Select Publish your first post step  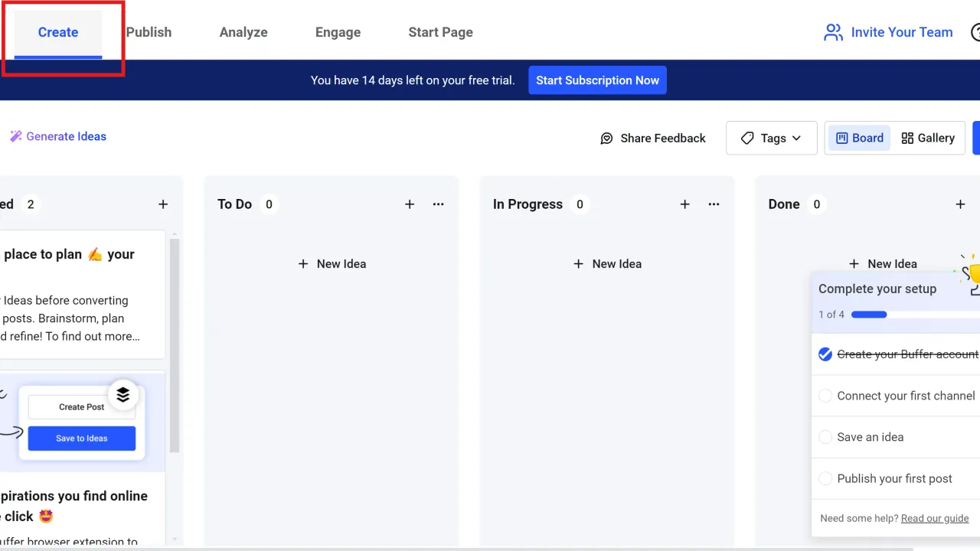[896, 478]
